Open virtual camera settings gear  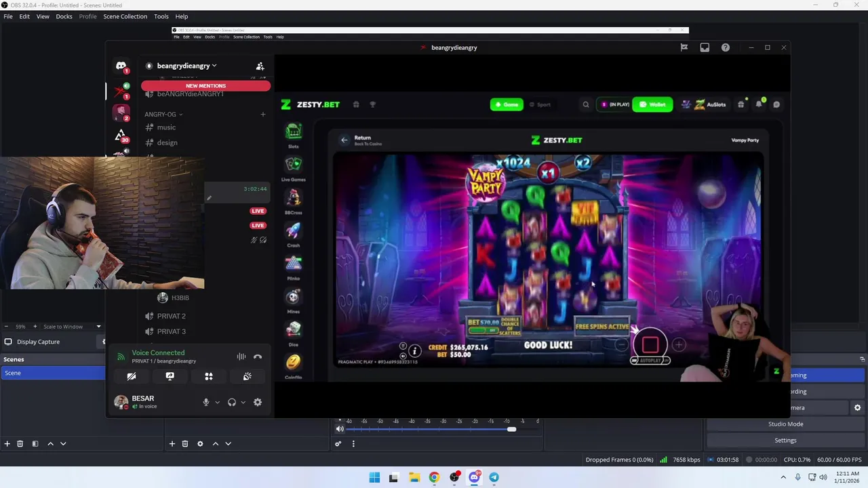tap(857, 408)
